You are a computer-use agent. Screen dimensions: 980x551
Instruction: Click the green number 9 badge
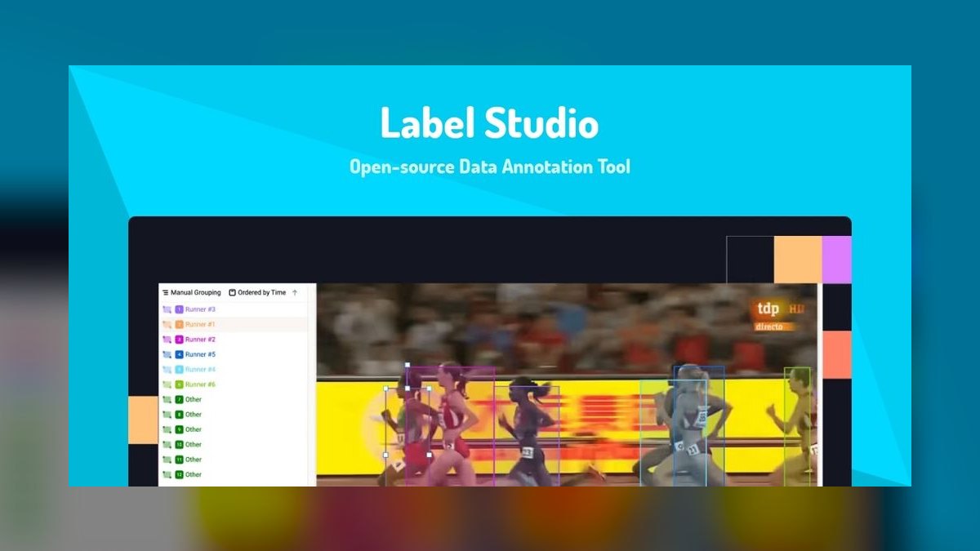click(179, 429)
